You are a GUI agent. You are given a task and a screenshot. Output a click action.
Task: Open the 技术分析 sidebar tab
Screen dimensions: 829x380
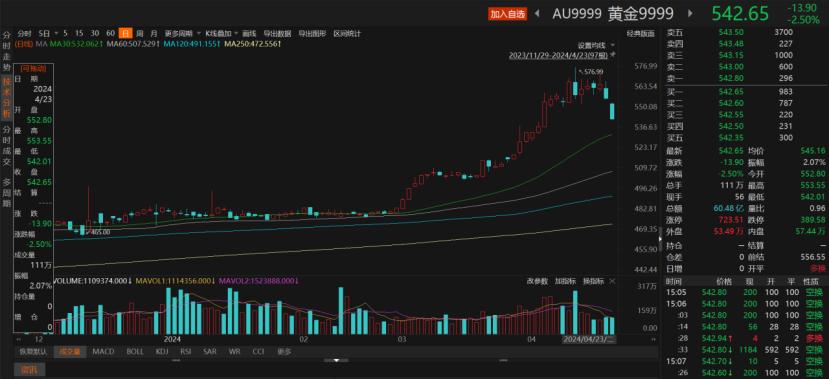pyautogui.click(x=7, y=97)
